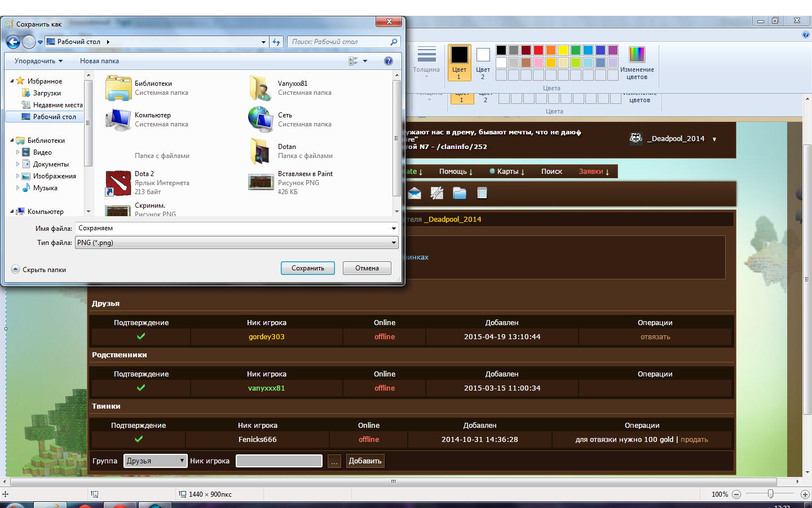Open the Упорядочить dropdown menu

click(38, 61)
